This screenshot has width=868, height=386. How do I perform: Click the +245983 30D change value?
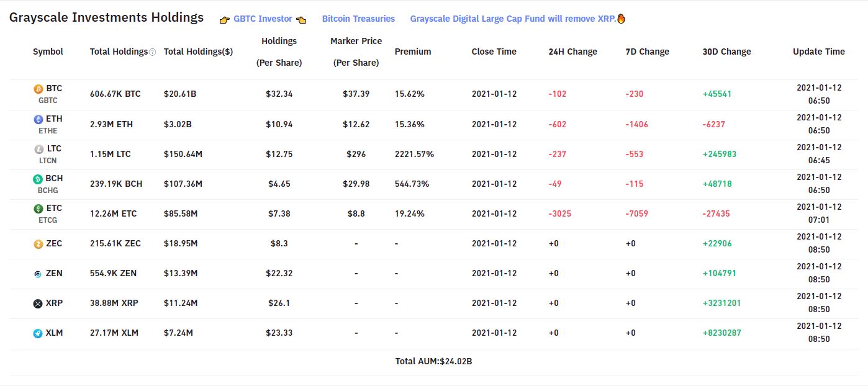(x=720, y=154)
